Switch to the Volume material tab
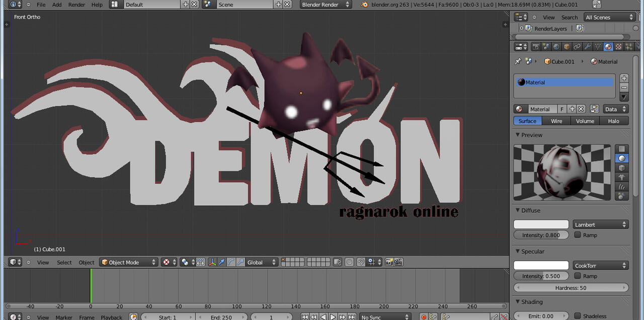This screenshot has width=644, height=320. pos(585,121)
